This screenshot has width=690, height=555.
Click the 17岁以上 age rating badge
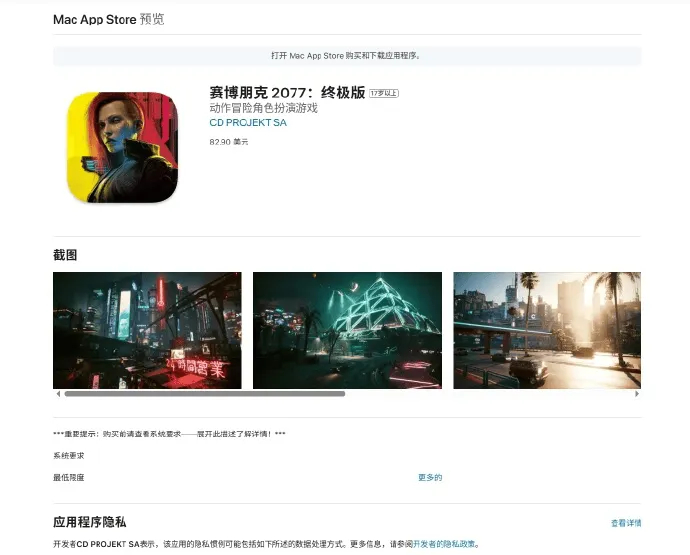pos(384,93)
